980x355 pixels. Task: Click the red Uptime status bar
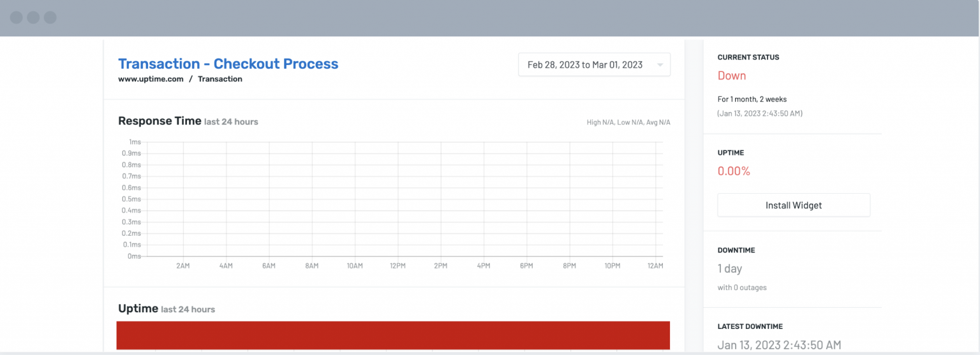(x=393, y=335)
